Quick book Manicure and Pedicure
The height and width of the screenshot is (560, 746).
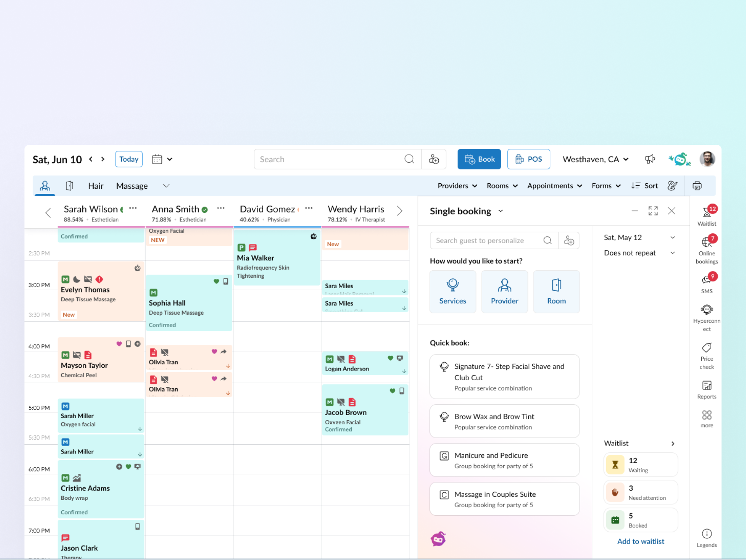(x=504, y=460)
